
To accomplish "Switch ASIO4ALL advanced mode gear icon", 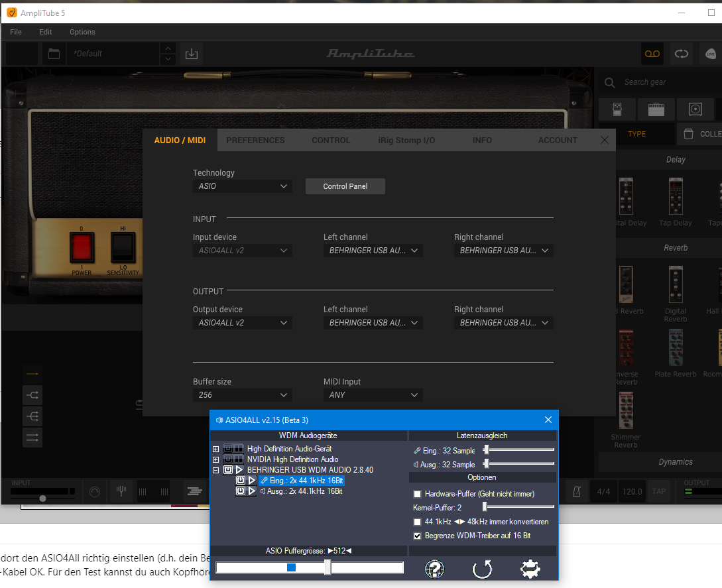I will point(530,569).
